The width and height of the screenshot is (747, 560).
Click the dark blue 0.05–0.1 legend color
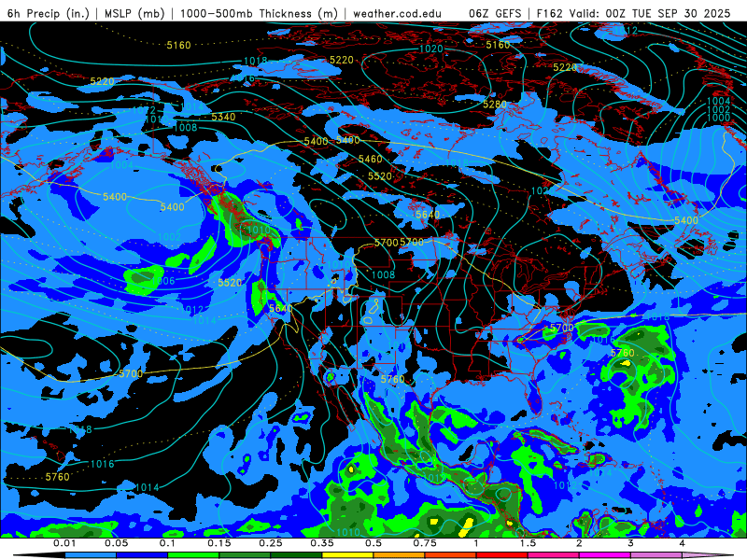click(142, 555)
